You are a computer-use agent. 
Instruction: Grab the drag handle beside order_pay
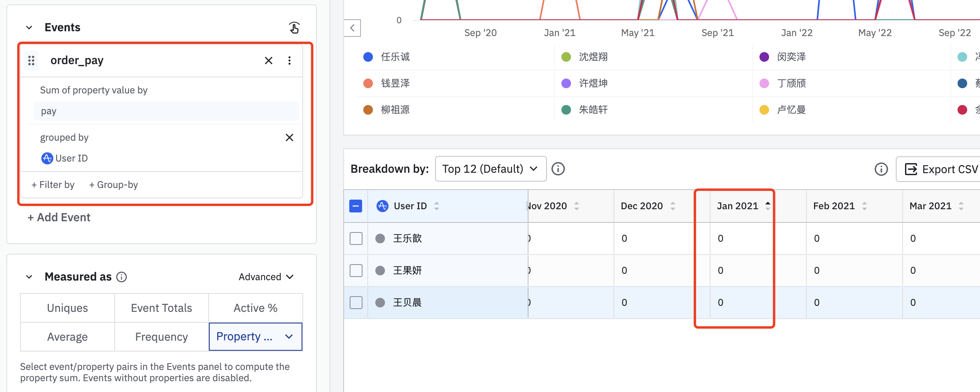pos(31,61)
